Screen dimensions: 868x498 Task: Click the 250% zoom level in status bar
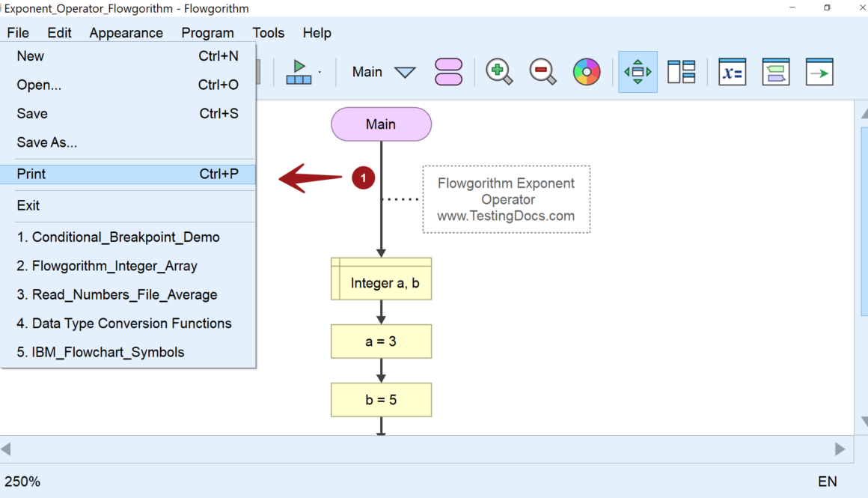point(22,482)
